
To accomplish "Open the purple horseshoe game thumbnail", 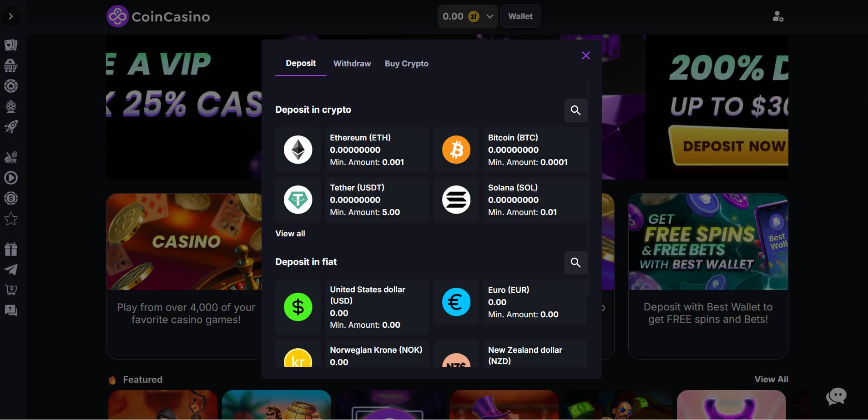I will tap(732, 405).
